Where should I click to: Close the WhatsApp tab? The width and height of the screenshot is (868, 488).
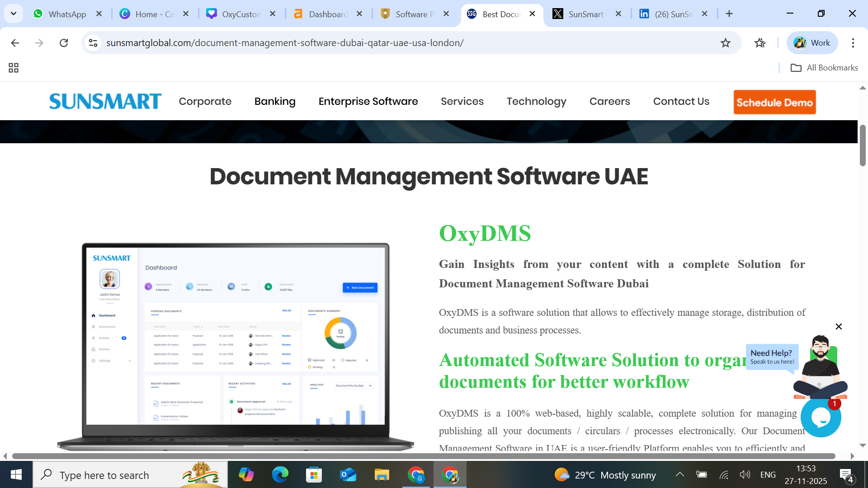[99, 14]
